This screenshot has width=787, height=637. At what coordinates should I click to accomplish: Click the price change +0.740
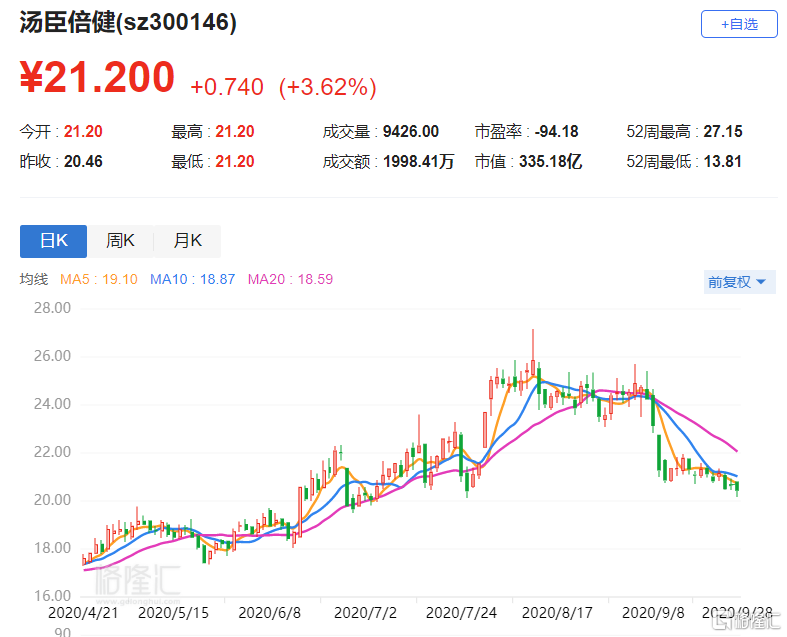227,87
